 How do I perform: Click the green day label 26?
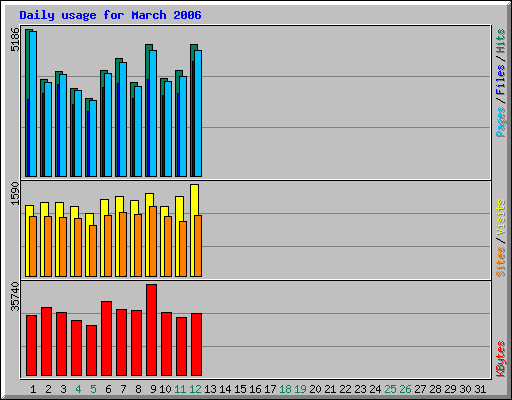[405, 389]
